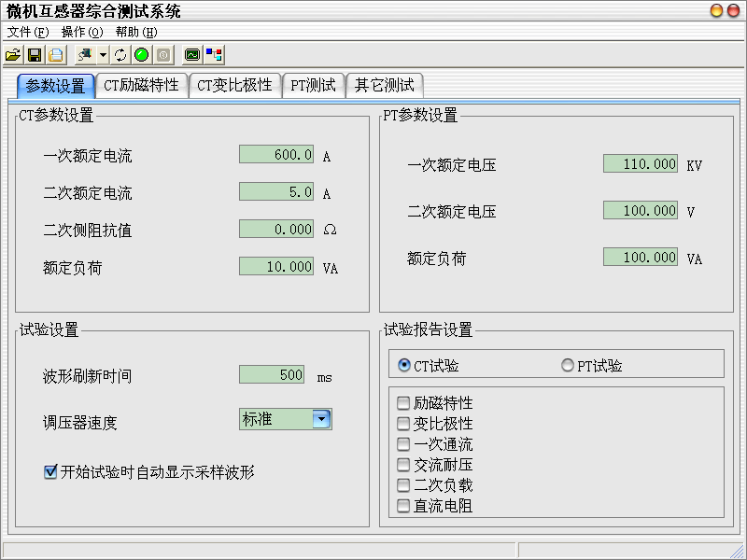Expand the 调压器速度 combo box
Screen dimensions: 747x560
321,419
